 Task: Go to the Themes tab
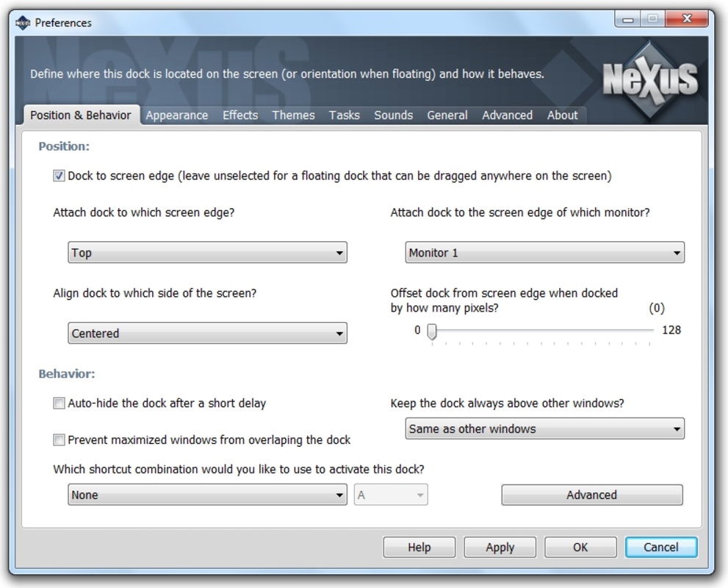coord(293,115)
